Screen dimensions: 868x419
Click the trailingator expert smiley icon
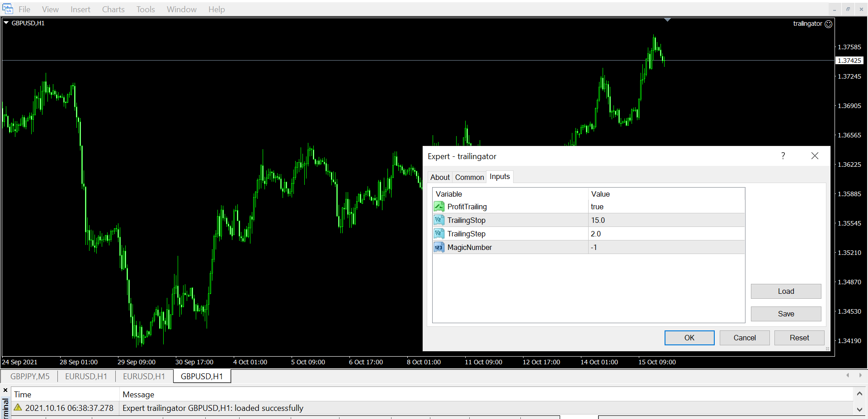click(x=828, y=24)
